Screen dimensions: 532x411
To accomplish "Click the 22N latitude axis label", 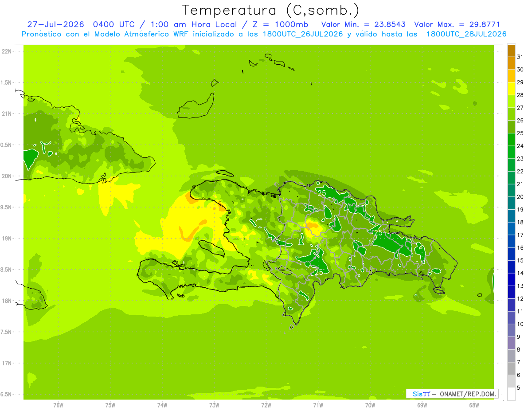I will point(7,51).
